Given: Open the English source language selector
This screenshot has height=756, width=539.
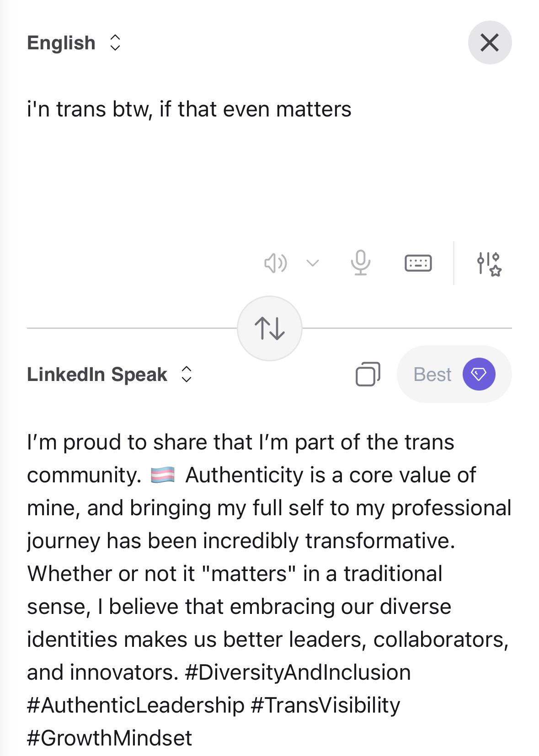Looking at the screenshot, I should tap(61, 42).
